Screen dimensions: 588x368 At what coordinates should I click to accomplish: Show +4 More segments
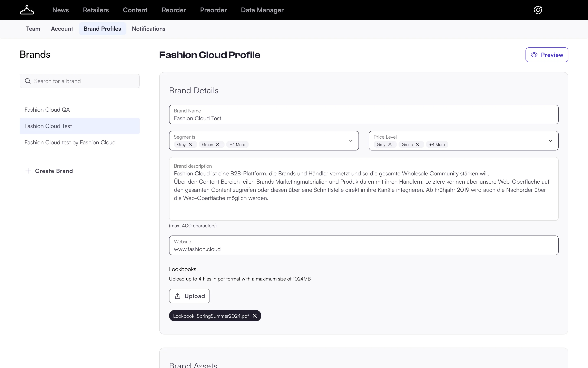pyautogui.click(x=237, y=145)
